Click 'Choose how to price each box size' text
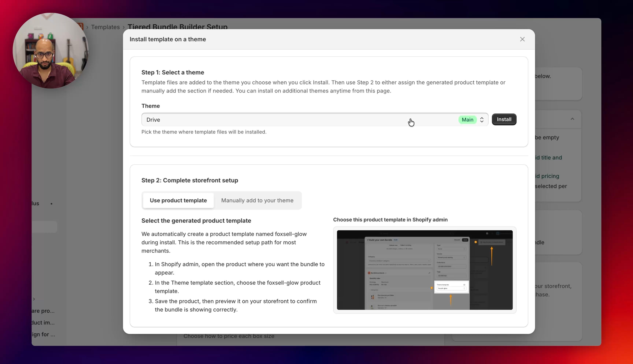Image resolution: width=633 pixels, height=364 pixels. [229, 336]
